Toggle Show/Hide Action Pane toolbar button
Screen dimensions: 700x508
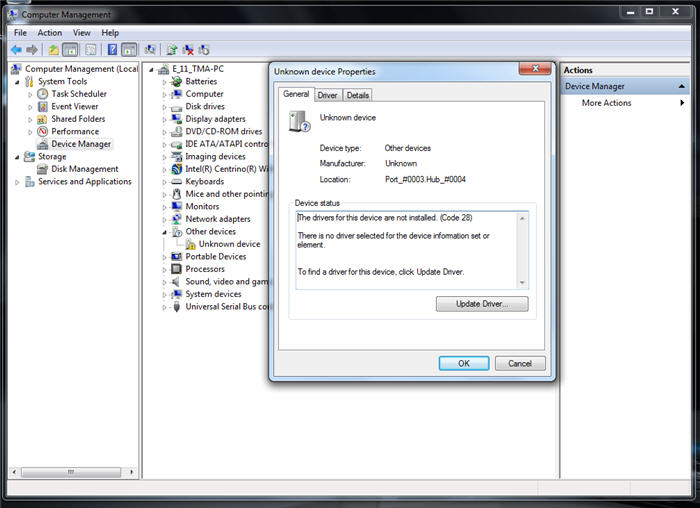pyautogui.click(x=129, y=50)
